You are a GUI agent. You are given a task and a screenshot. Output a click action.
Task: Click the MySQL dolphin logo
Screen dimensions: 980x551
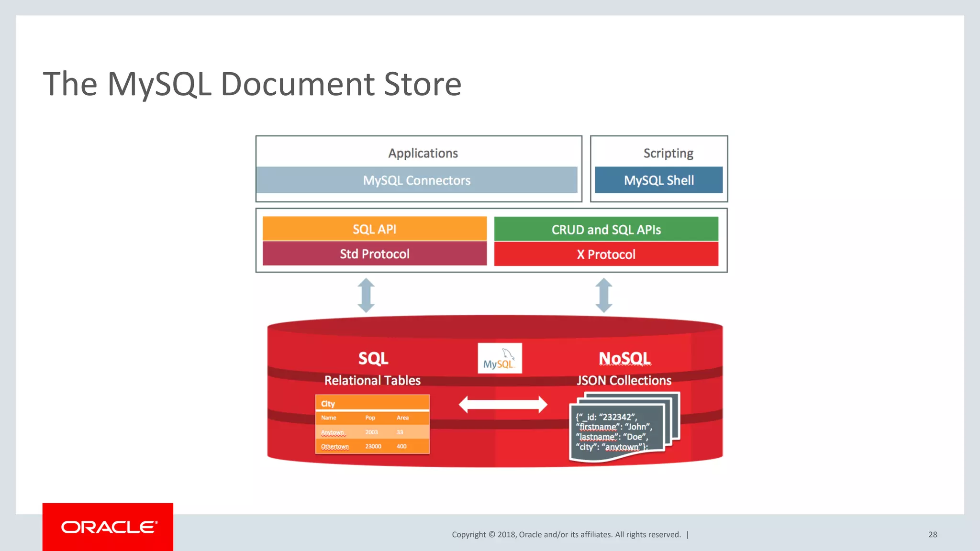500,358
